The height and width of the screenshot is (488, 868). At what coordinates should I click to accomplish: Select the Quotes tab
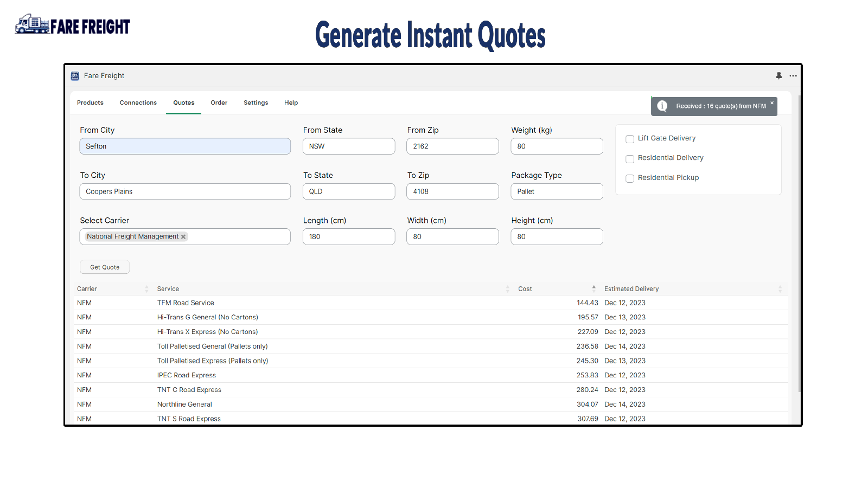[x=184, y=102]
